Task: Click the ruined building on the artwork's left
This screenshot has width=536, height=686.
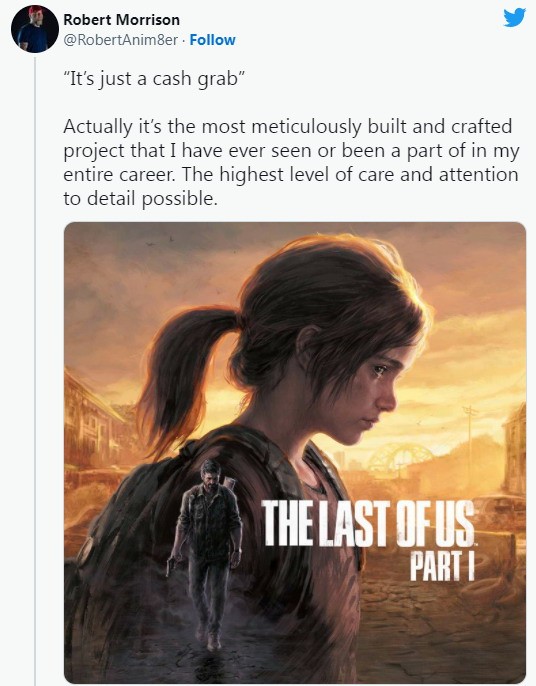Action: click(x=94, y=422)
